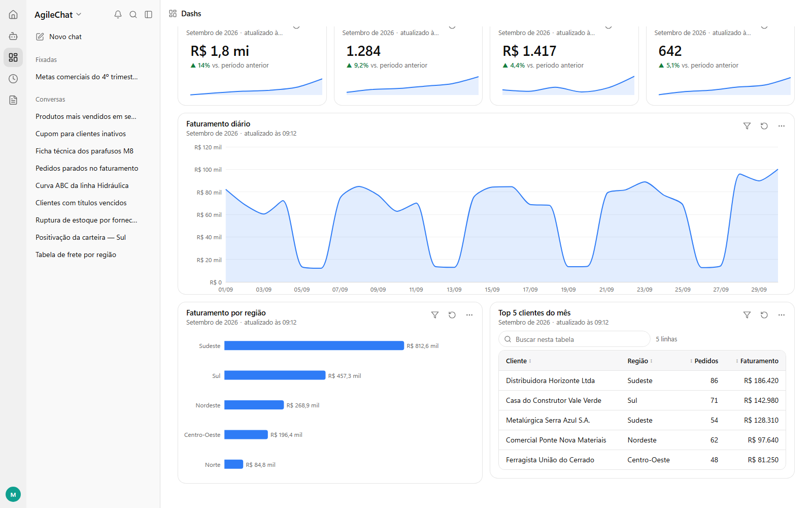Open notifications bell
This screenshot has height=508, width=812.
pyautogui.click(x=118, y=15)
